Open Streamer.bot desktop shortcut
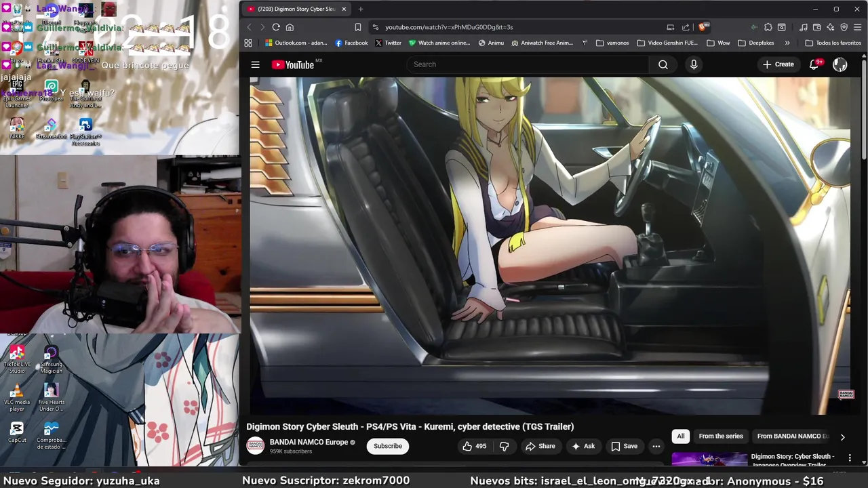This screenshot has width=868, height=488. [51, 129]
